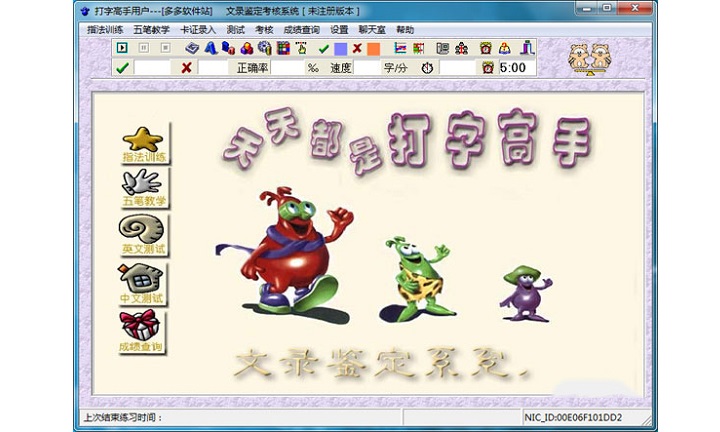Select the blue square swatch in toolbar
This screenshot has height=432, width=720.
point(340,47)
